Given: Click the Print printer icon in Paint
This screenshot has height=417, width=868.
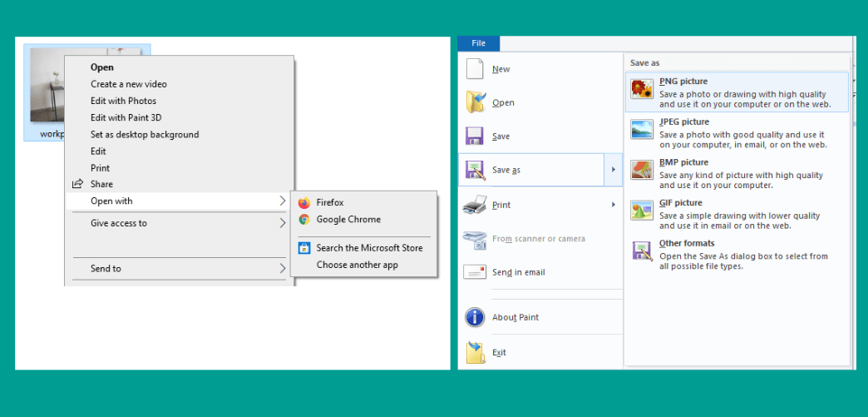Looking at the screenshot, I should click(x=475, y=205).
